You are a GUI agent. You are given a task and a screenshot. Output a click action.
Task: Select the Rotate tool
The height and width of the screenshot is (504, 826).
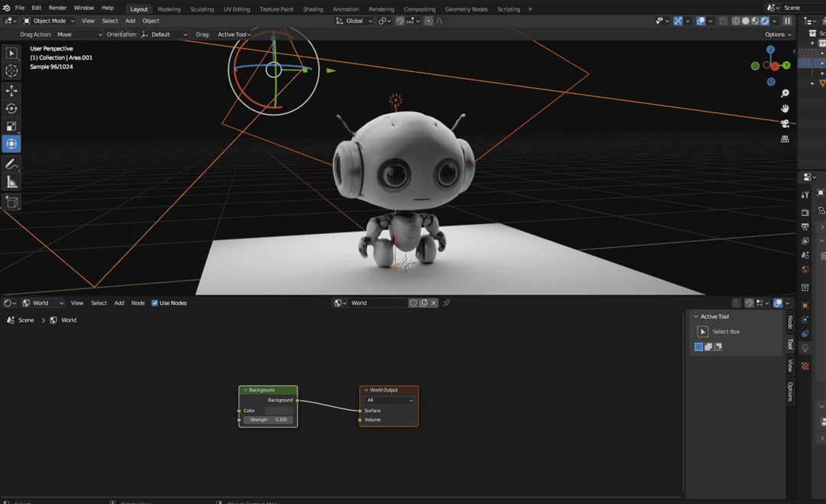[x=11, y=109]
